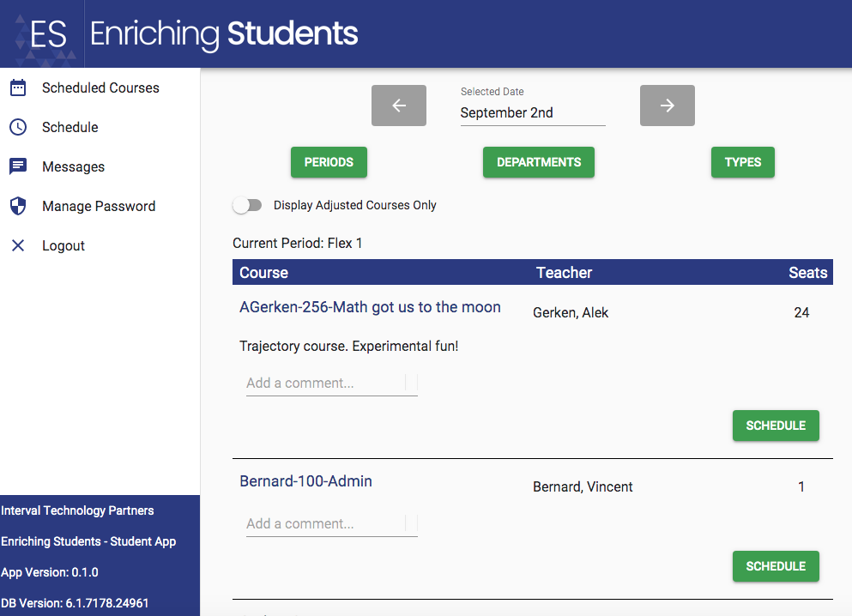This screenshot has height=616, width=852.
Task: Click the Schedule clock icon
Action: tap(18, 127)
